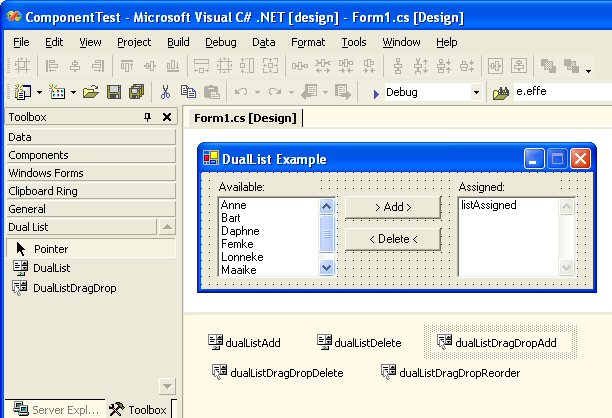Expand the Data toolbox section
The image size is (612, 418).
[91, 137]
